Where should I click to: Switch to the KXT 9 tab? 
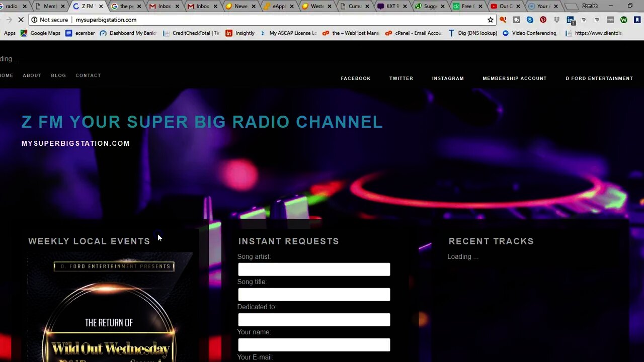coord(389,7)
